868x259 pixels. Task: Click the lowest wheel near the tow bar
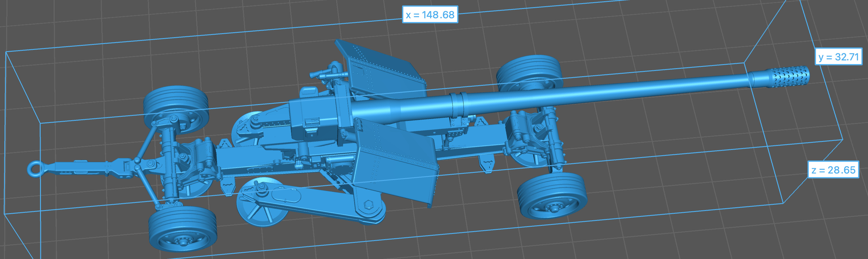(182, 229)
